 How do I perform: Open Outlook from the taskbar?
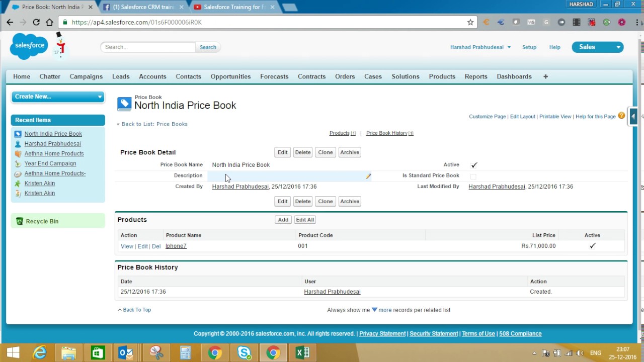[125, 352]
